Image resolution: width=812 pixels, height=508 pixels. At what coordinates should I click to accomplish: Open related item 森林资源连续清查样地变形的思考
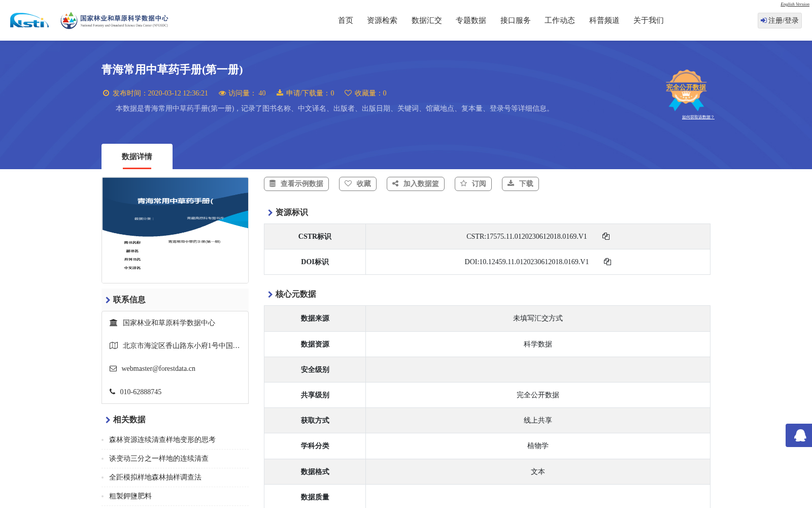pyautogui.click(x=162, y=440)
